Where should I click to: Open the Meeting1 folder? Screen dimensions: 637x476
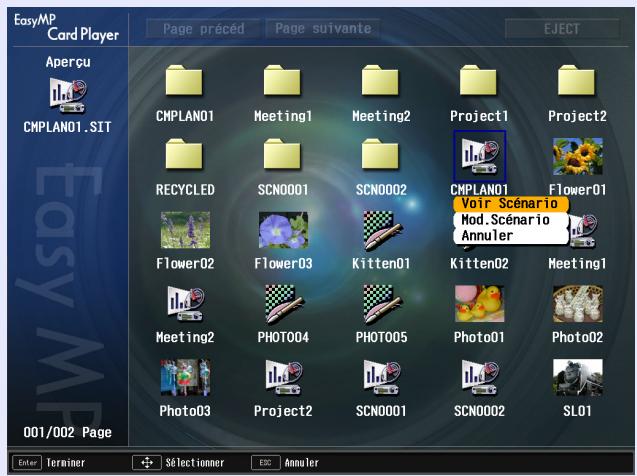282,81
